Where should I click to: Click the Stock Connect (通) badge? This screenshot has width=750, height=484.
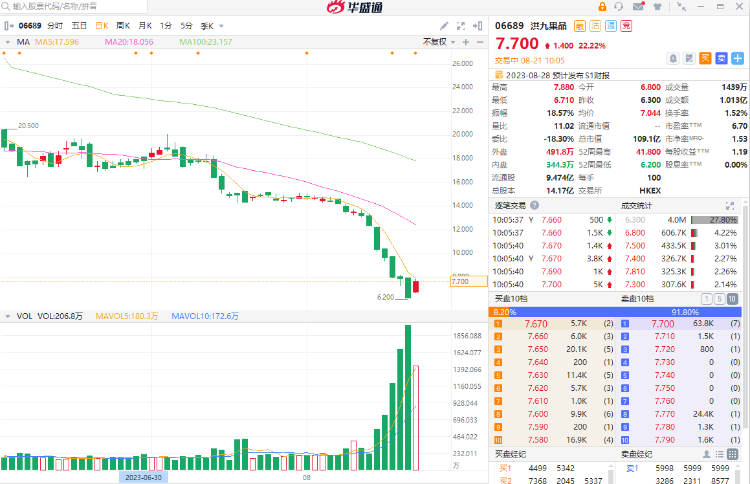tap(611, 26)
